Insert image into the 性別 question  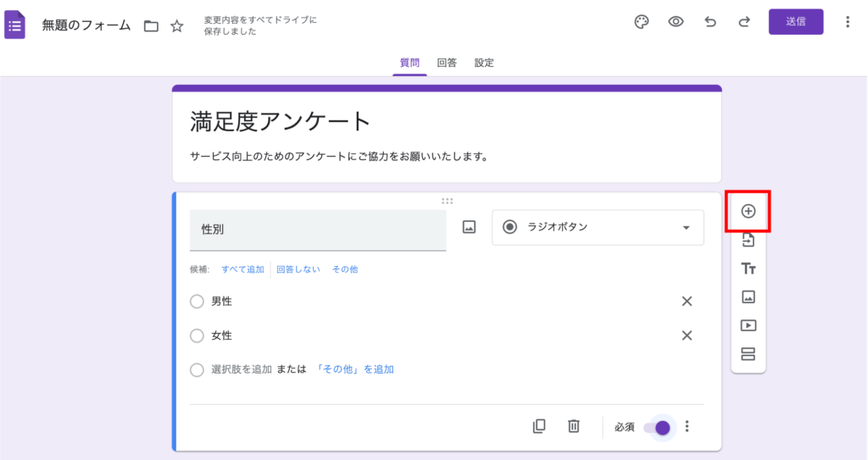(469, 227)
